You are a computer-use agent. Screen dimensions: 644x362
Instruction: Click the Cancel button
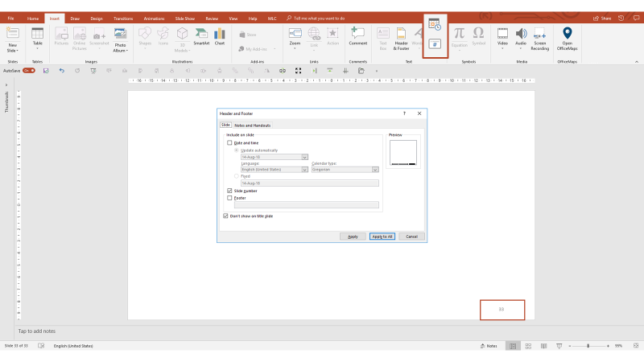pyautogui.click(x=411, y=237)
